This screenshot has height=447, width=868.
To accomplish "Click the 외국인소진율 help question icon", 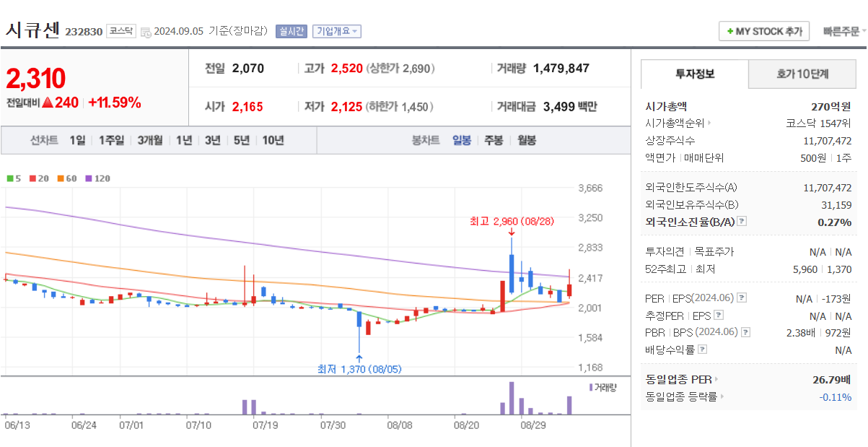I will click(x=742, y=222).
